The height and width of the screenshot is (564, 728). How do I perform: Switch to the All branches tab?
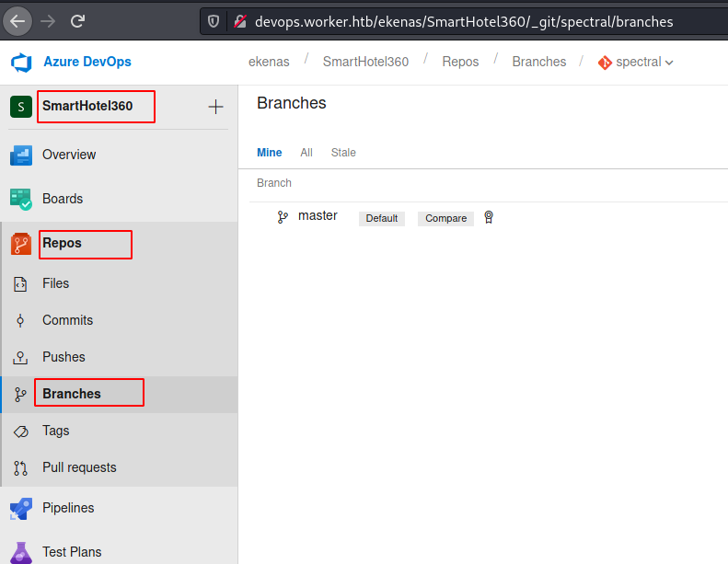[306, 153]
